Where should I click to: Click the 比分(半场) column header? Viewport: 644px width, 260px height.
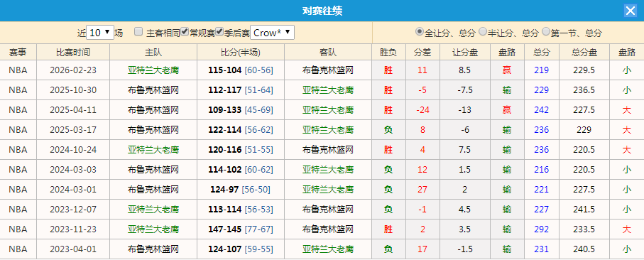(241, 52)
